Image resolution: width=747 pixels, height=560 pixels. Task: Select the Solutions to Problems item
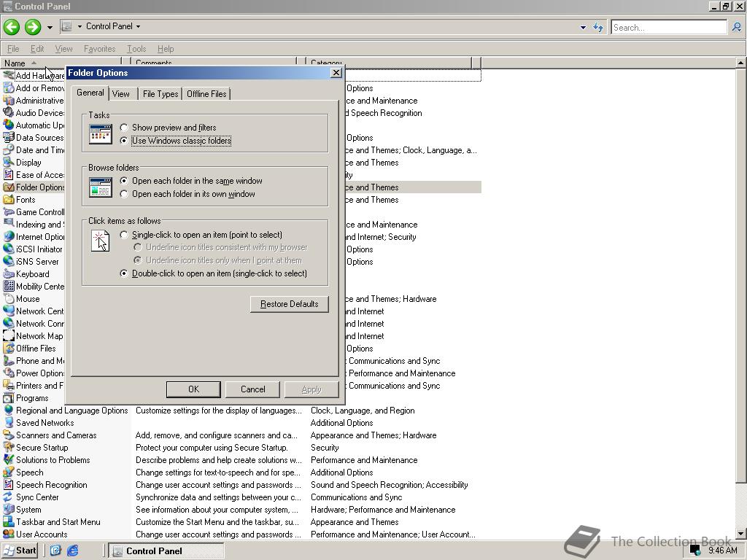(53, 460)
